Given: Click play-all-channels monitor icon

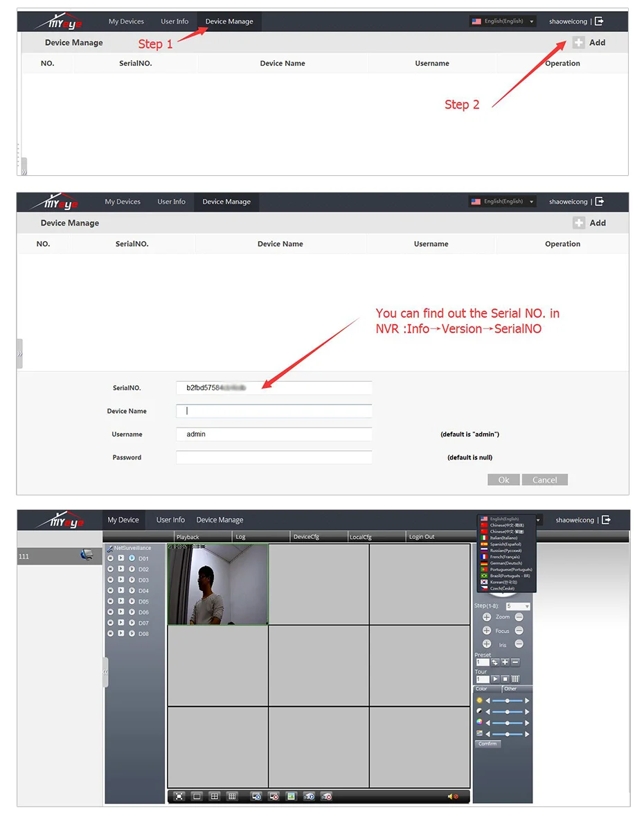Looking at the screenshot, I should (256, 796).
